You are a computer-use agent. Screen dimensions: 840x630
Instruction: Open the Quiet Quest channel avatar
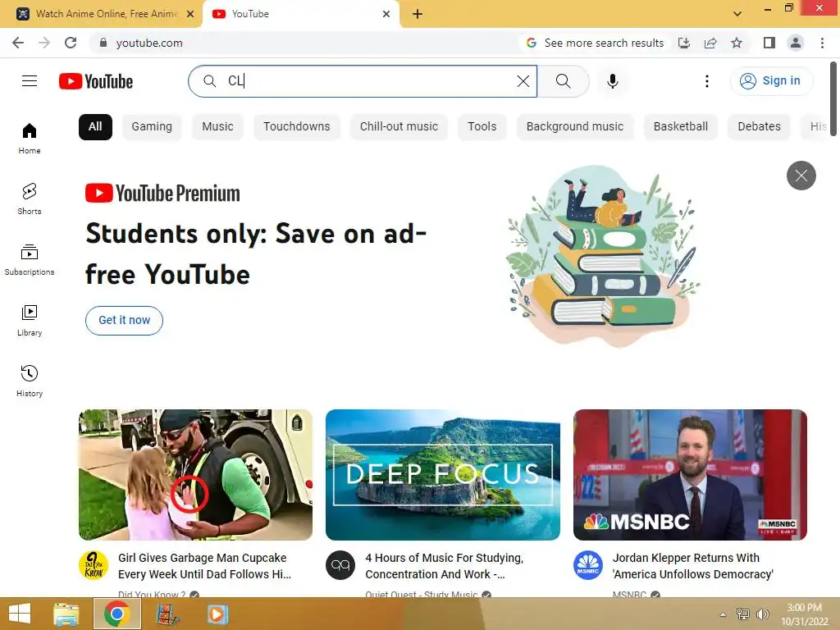click(x=340, y=565)
